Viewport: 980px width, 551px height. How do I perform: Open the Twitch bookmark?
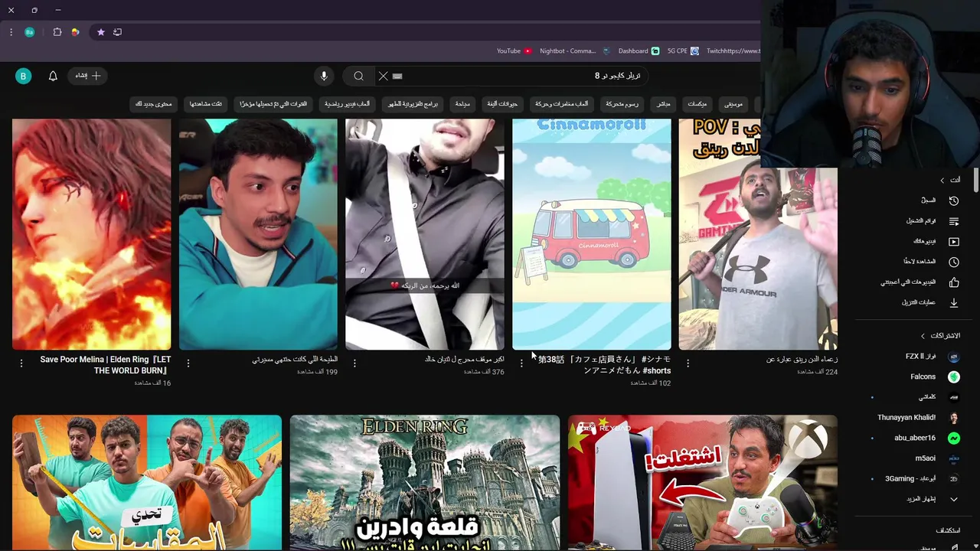(x=733, y=51)
